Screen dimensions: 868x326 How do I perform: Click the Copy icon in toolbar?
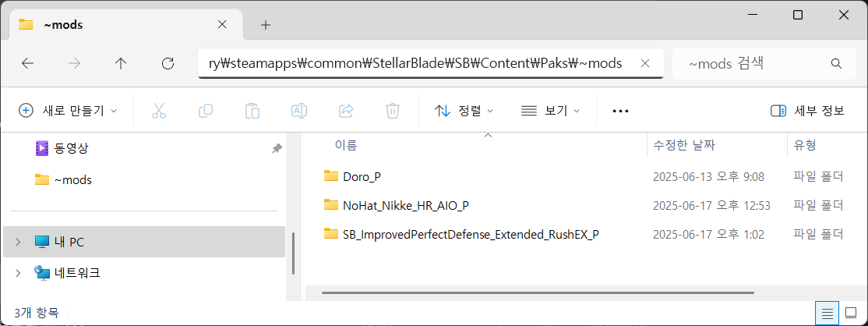coord(206,111)
